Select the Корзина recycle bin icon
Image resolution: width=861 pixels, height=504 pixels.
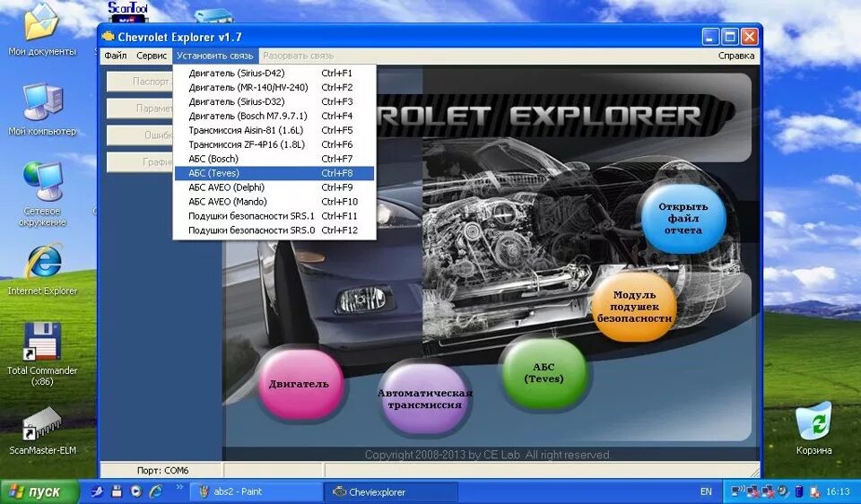coord(813,429)
